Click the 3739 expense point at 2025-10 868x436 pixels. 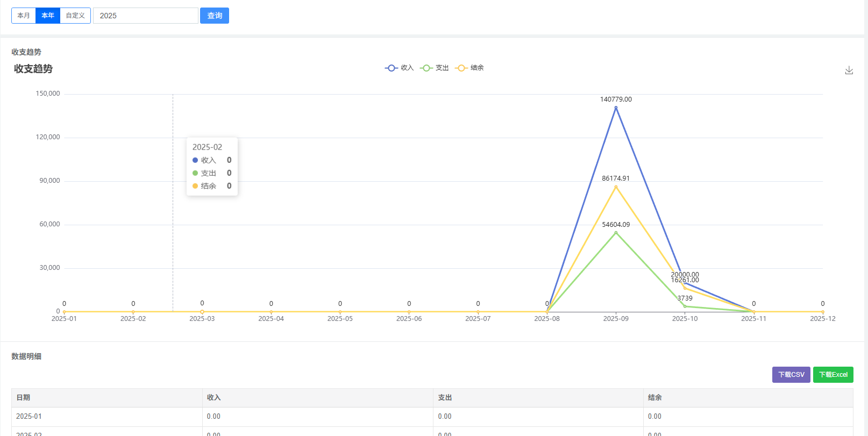point(685,306)
